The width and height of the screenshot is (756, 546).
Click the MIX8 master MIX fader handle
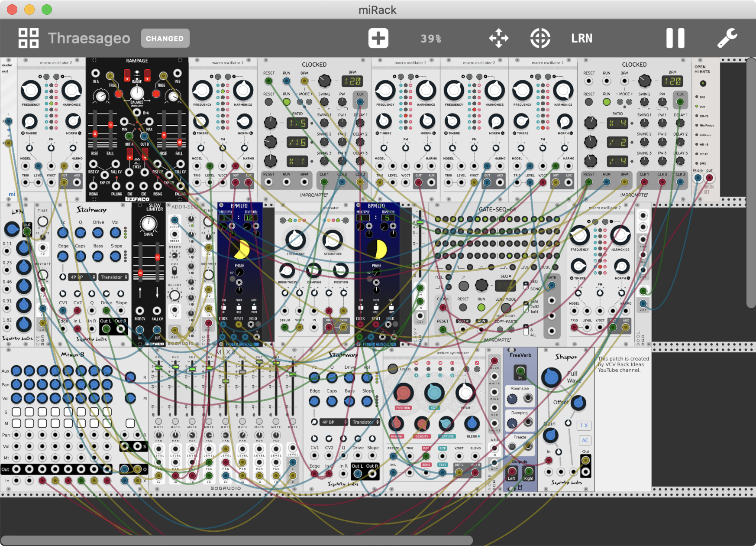[293, 374]
